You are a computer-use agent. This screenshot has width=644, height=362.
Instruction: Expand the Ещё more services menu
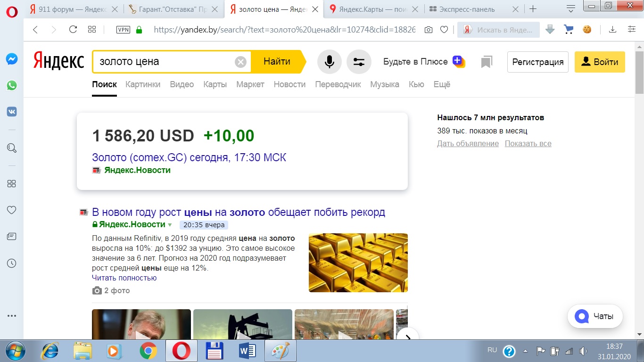442,84
